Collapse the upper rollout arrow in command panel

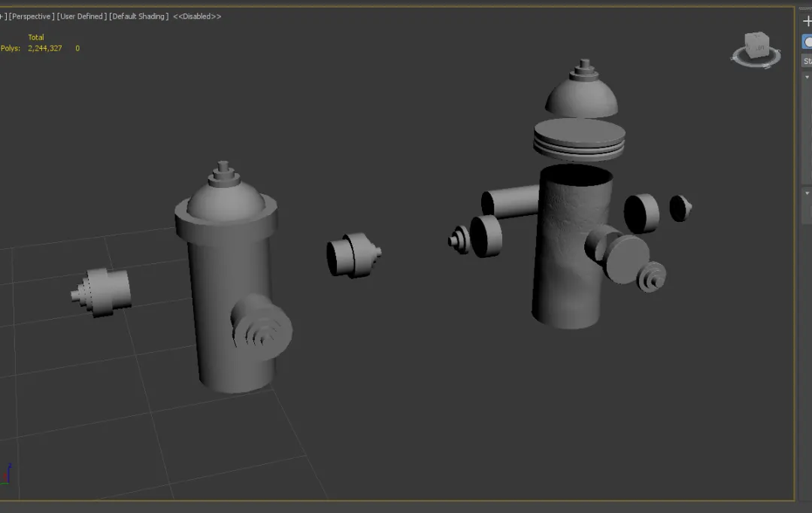807,77
